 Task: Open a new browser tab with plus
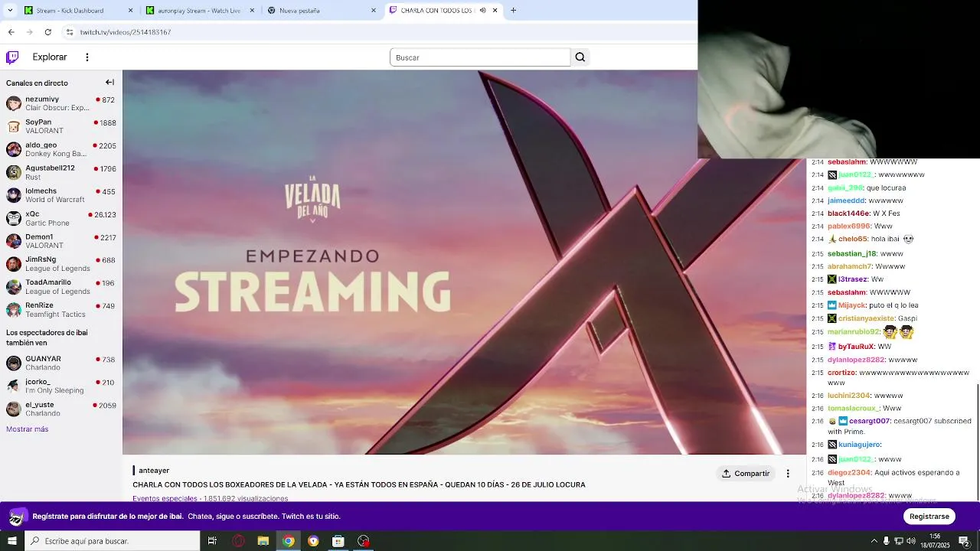pyautogui.click(x=513, y=11)
